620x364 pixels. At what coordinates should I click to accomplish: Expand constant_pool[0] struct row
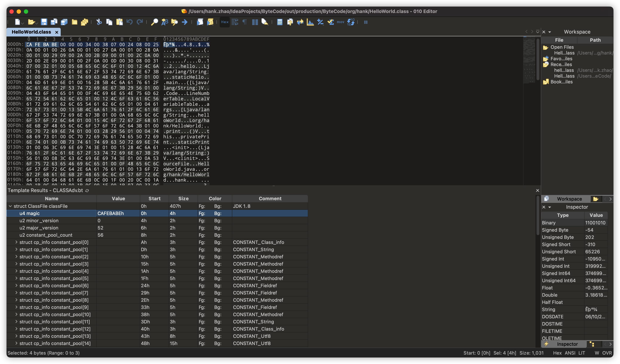(16, 242)
